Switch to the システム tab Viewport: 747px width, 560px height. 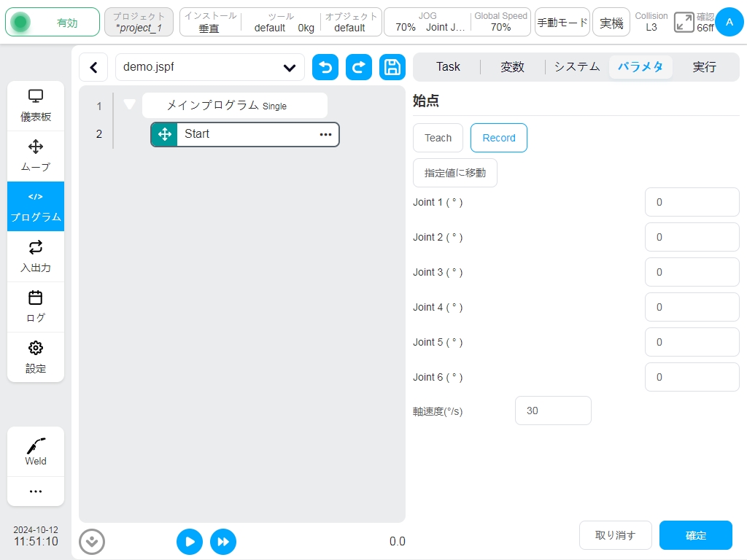coord(576,66)
